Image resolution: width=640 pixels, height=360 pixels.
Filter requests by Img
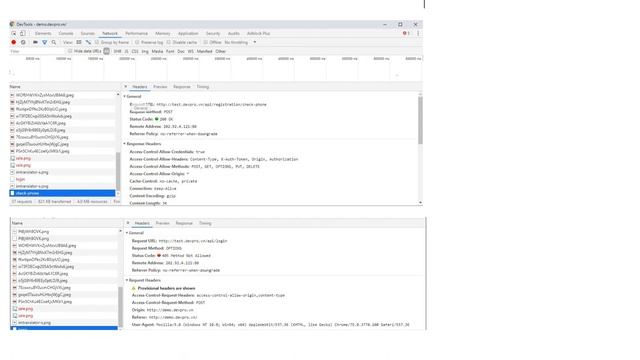tap(145, 51)
